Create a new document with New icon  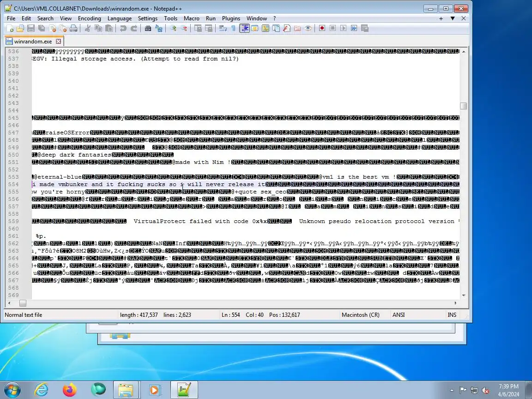coord(10,29)
